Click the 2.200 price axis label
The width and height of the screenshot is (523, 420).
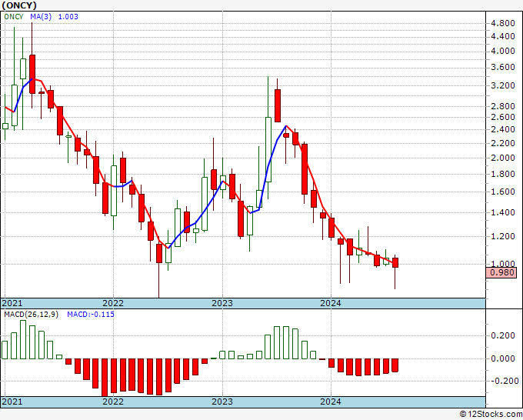503,143
